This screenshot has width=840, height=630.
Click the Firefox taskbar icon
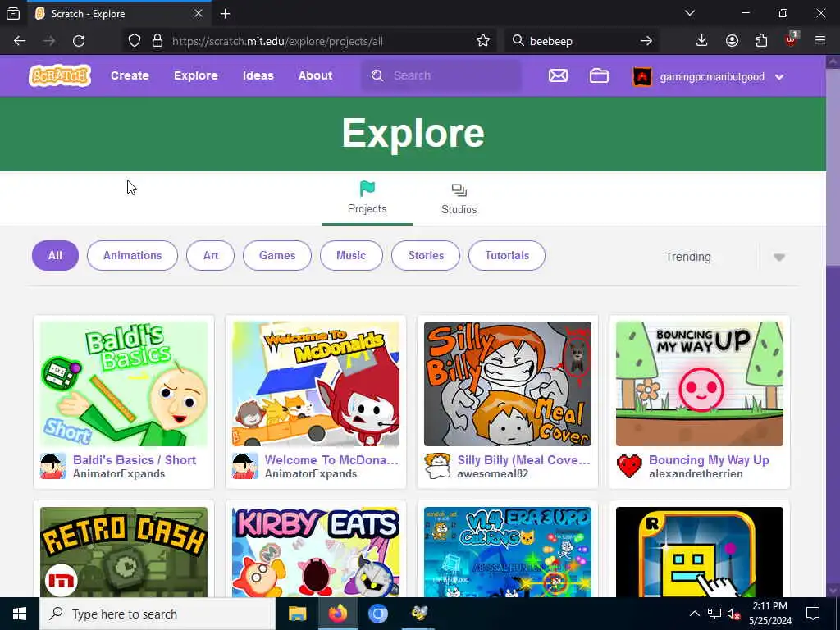337,614
